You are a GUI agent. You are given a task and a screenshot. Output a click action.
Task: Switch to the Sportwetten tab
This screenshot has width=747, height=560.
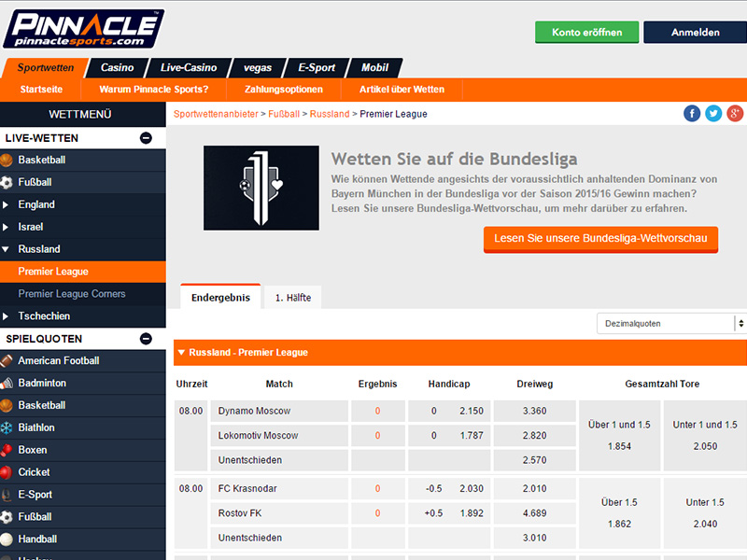coord(46,67)
